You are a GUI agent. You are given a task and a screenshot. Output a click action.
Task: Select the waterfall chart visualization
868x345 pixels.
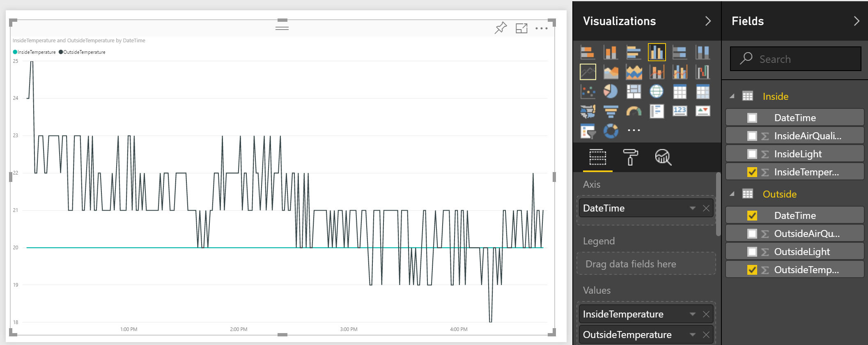click(x=703, y=72)
